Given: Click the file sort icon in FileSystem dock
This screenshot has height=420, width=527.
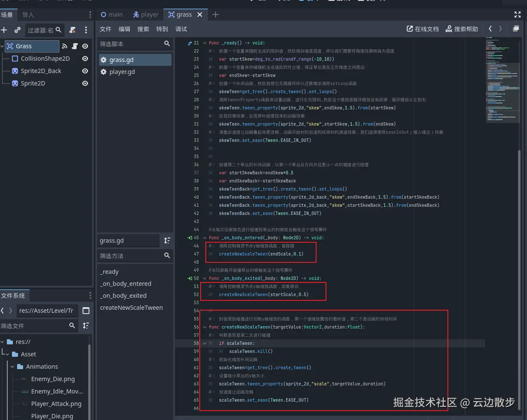Looking at the screenshot, I should pos(86,326).
